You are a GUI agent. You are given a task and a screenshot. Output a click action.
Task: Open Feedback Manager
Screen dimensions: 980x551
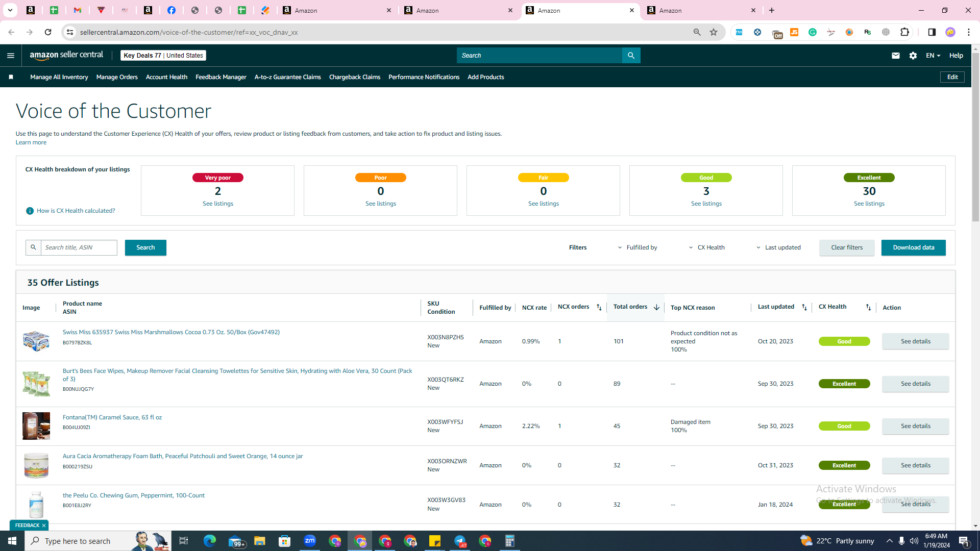[x=221, y=77]
